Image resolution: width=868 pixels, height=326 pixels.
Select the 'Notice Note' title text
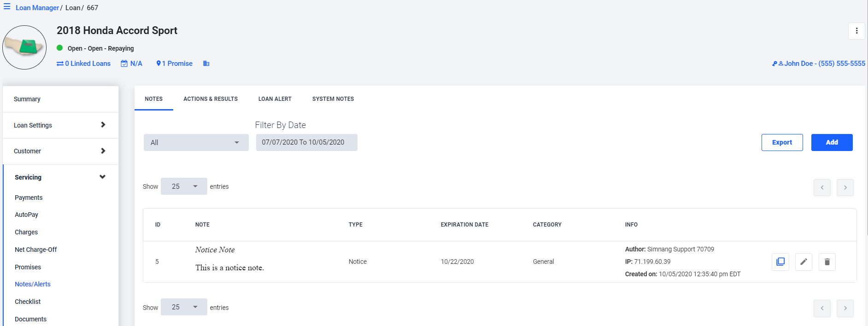click(x=215, y=250)
